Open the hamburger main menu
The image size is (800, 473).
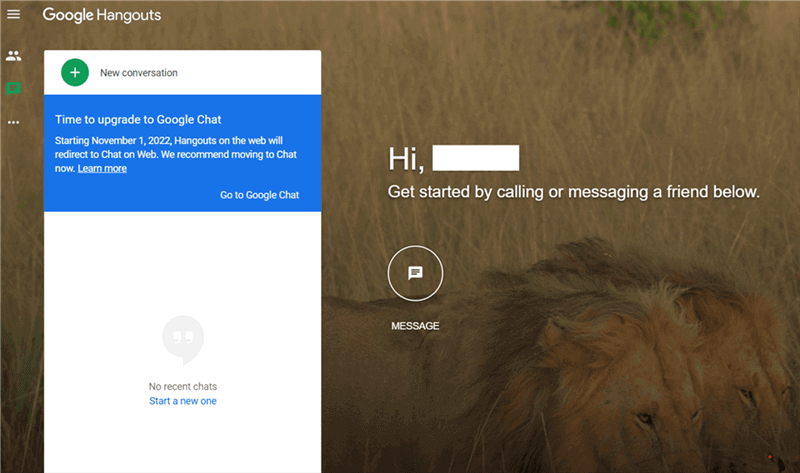[13, 14]
